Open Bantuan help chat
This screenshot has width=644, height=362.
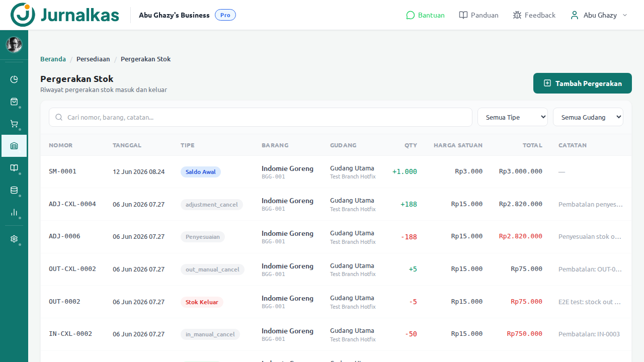pyautogui.click(x=425, y=15)
